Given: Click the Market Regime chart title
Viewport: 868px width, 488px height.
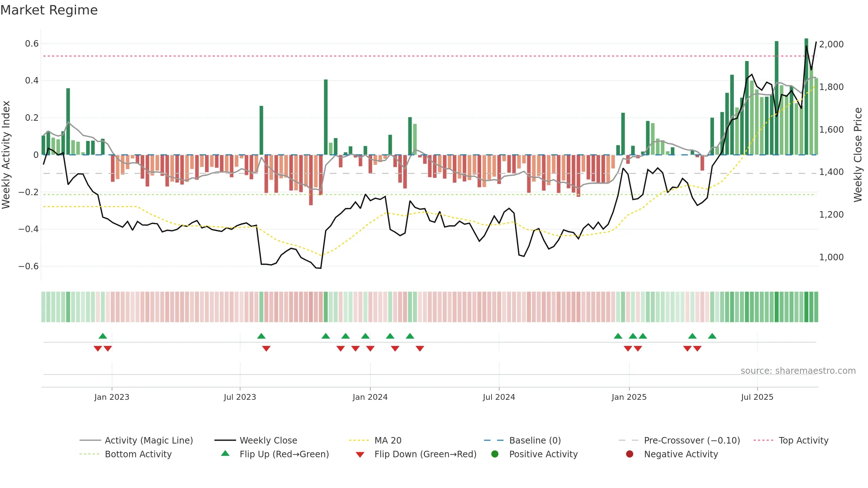Looking at the screenshot, I should 49,10.
